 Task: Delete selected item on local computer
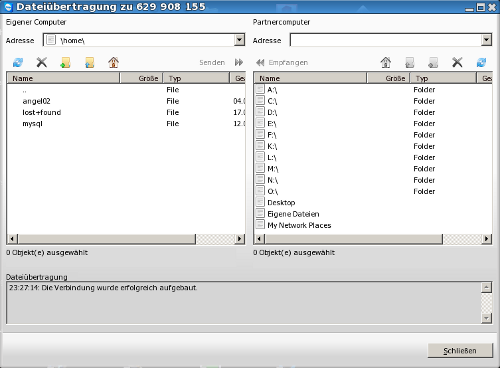pyautogui.click(x=42, y=62)
